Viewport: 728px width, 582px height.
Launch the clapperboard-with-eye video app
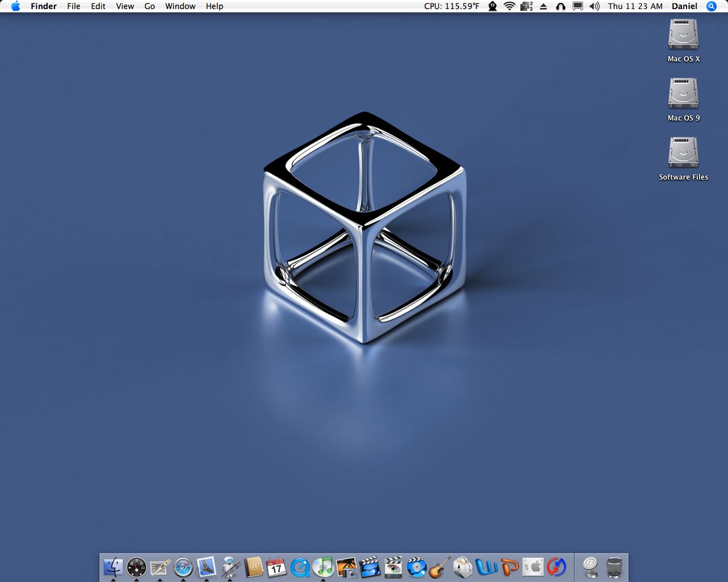(x=393, y=567)
